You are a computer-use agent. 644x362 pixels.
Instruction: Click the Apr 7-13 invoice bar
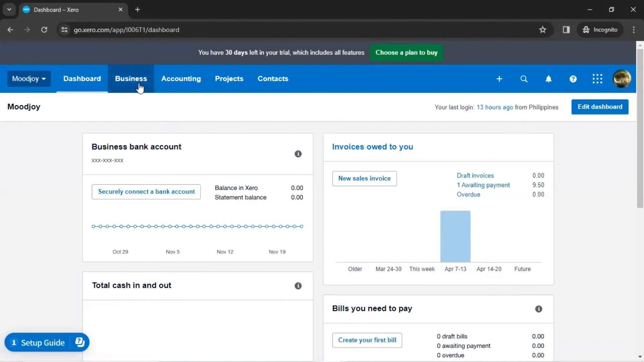[455, 236]
